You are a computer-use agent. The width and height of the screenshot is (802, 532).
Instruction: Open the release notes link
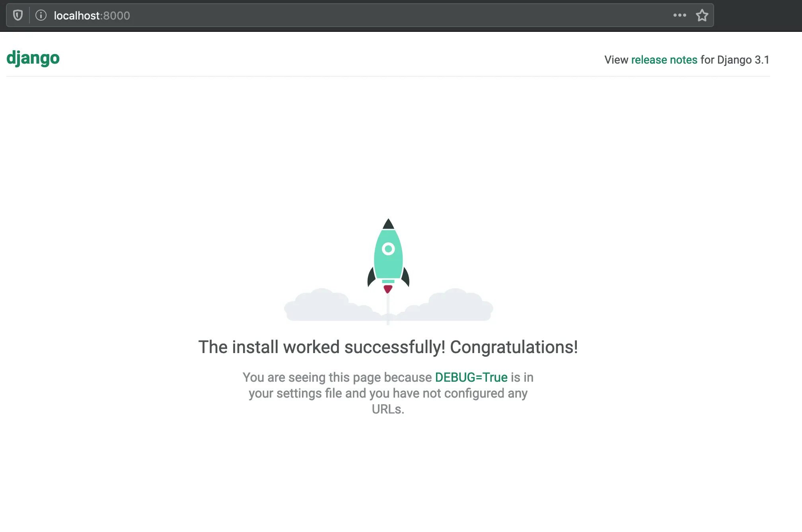click(664, 60)
